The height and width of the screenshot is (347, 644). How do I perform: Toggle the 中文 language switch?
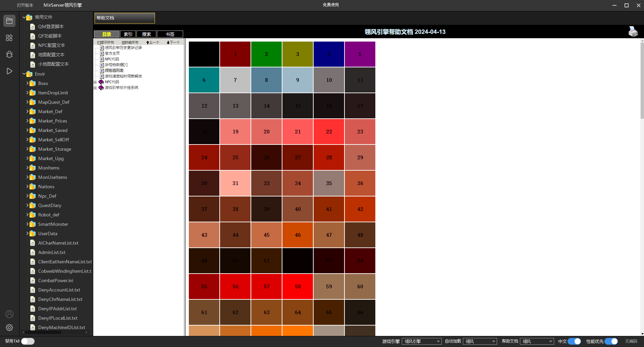tap(574, 341)
